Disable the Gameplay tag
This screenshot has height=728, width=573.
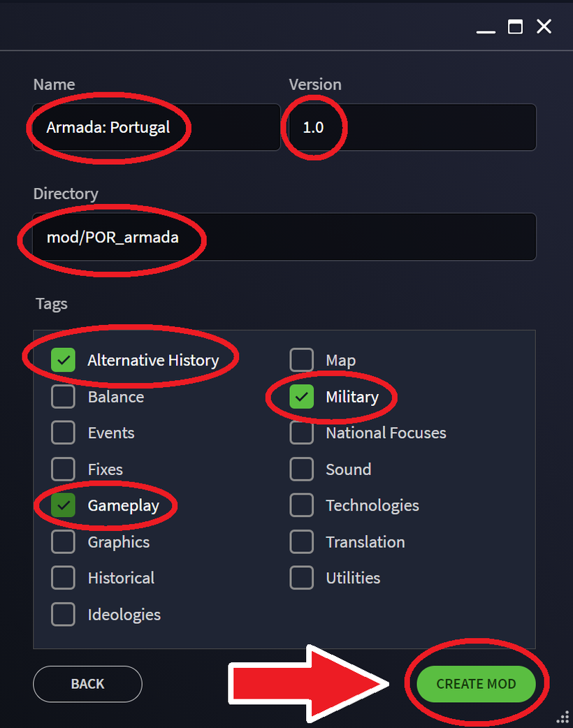coord(63,505)
